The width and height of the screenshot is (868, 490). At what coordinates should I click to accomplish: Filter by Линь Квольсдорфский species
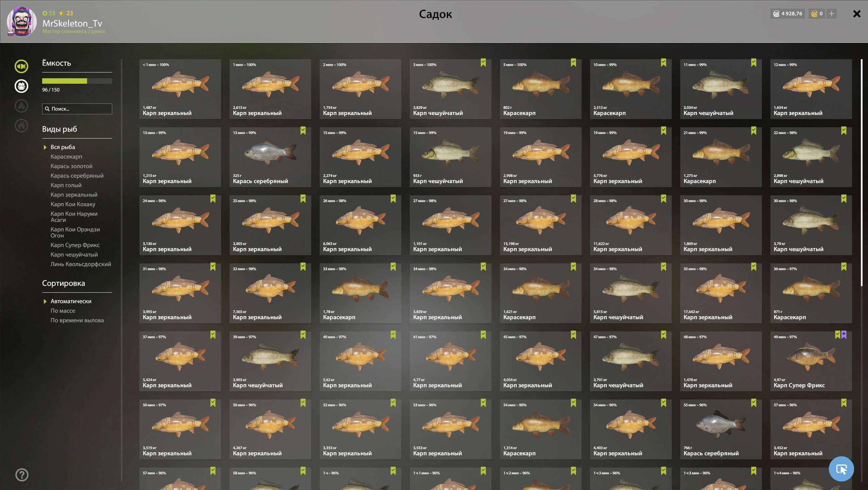point(81,264)
